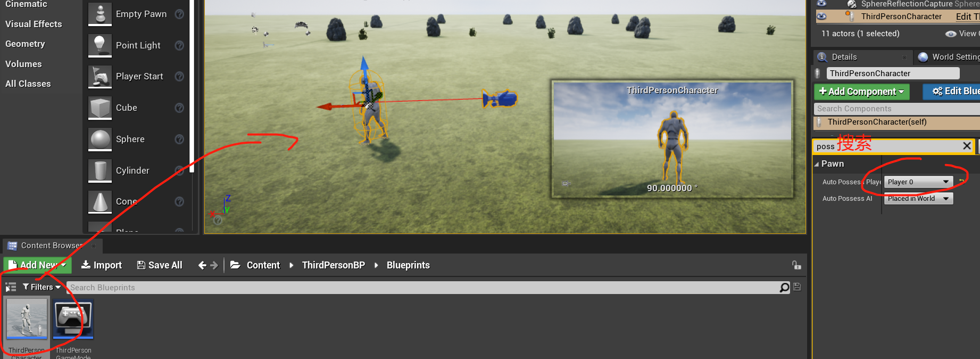
Task: Open help for Cube
Action: pyautogui.click(x=179, y=108)
